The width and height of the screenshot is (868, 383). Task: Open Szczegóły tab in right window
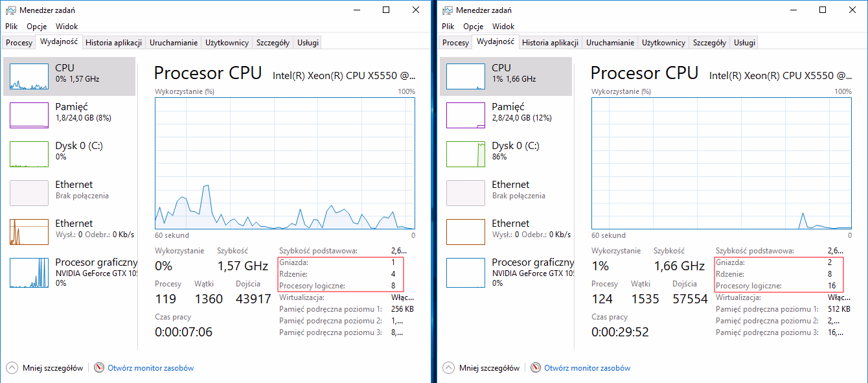(x=709, y=43)
